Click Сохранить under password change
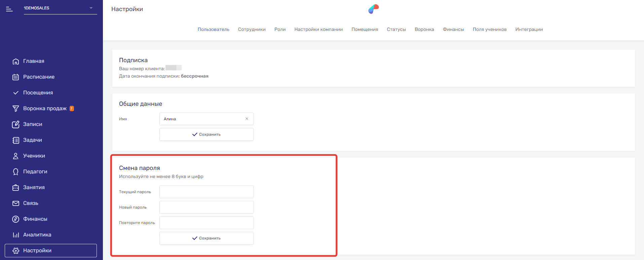Image resolution: width=644 pixels, height=260 pixels. (206, 238)
